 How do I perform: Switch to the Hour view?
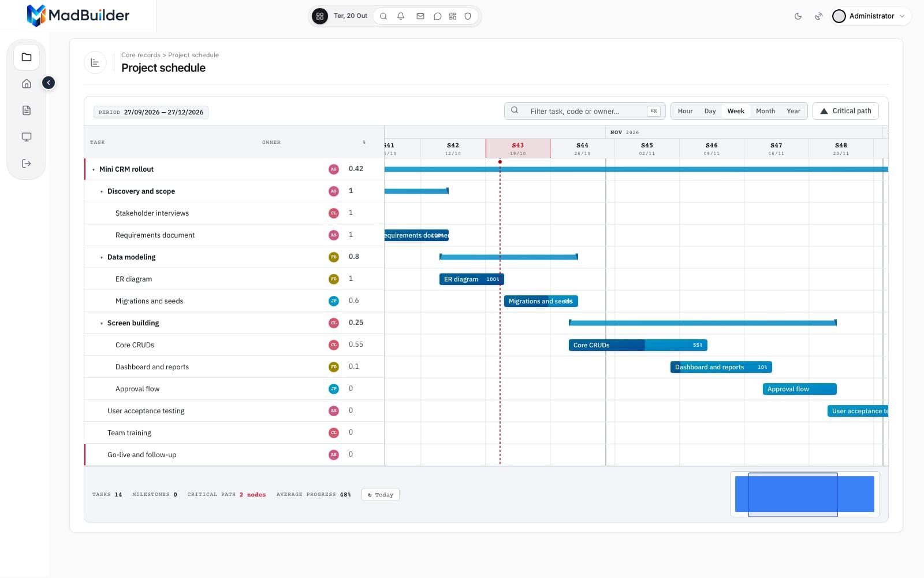click(x=685, y=111)
